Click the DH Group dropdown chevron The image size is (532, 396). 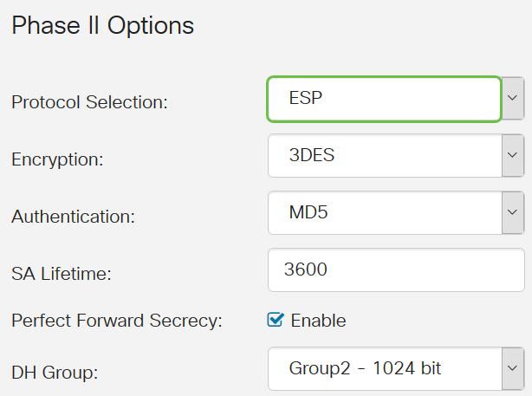point(513,368)
